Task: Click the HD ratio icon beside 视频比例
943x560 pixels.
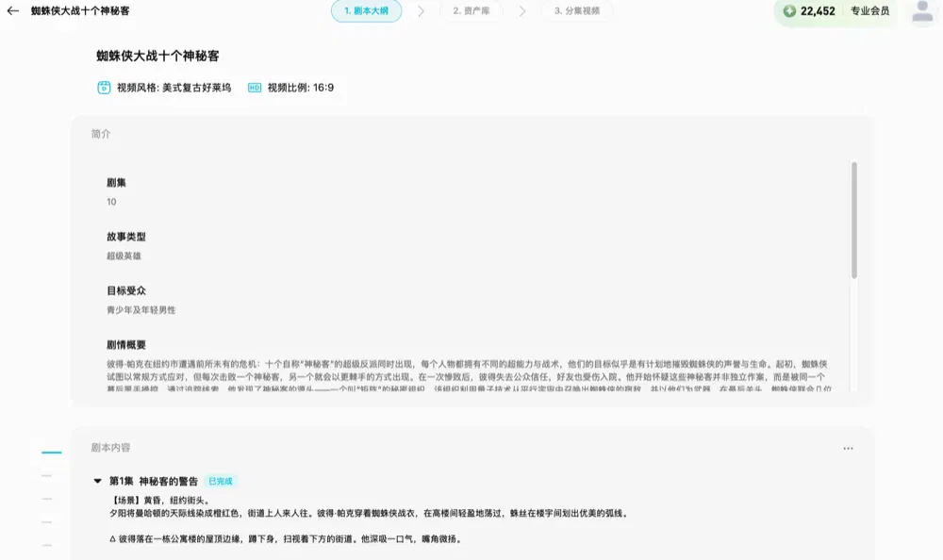Action: (255, 88)
